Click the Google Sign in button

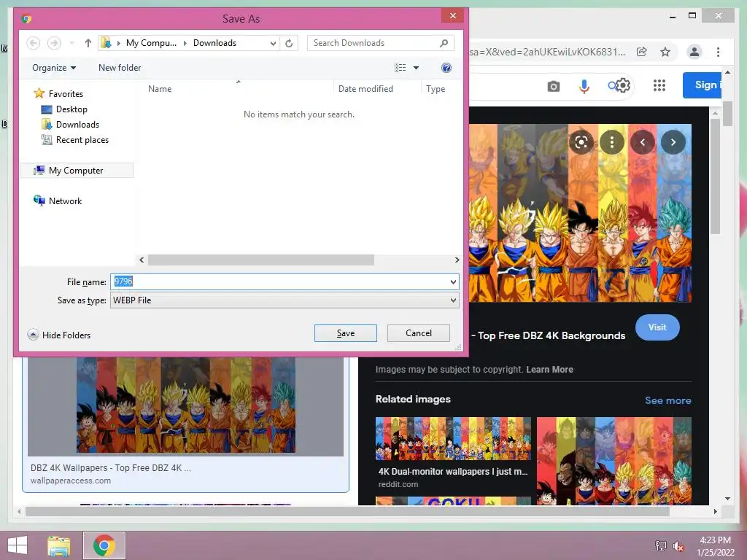coord(702,85)
